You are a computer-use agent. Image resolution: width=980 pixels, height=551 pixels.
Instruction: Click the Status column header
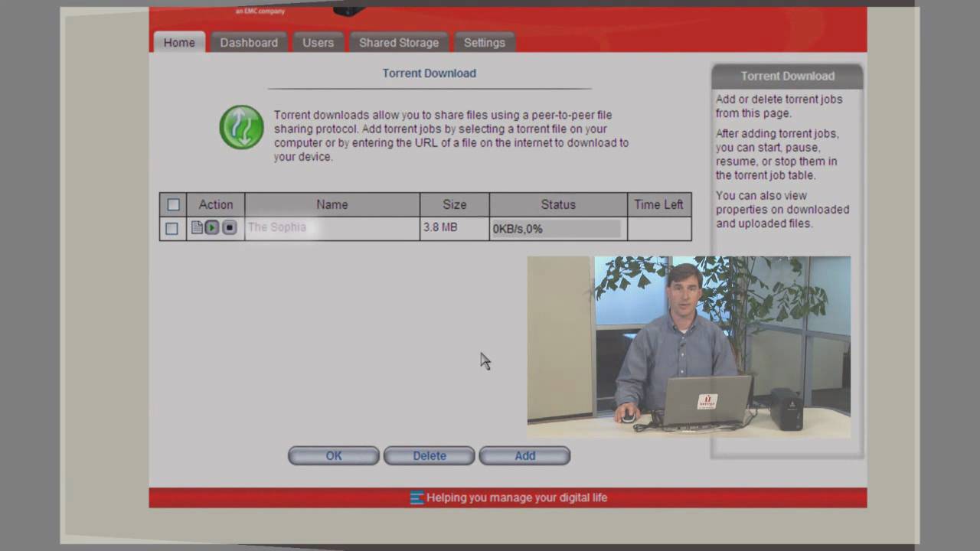pyautogui.click(x=558, y=204)
